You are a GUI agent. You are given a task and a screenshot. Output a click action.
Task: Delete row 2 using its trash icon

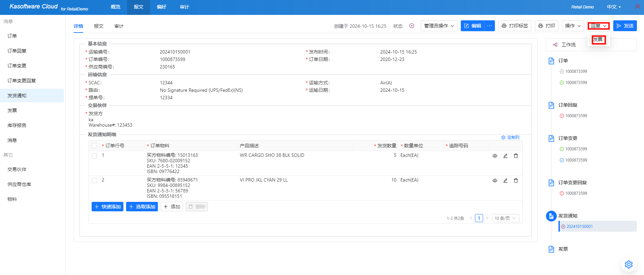click(516, 181)
